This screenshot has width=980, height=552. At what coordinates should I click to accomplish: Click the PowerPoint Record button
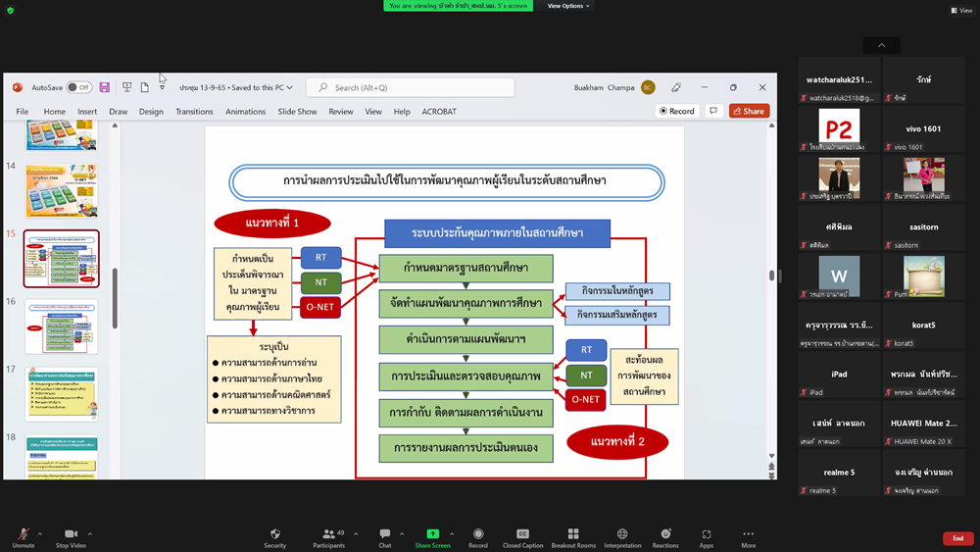677,111
